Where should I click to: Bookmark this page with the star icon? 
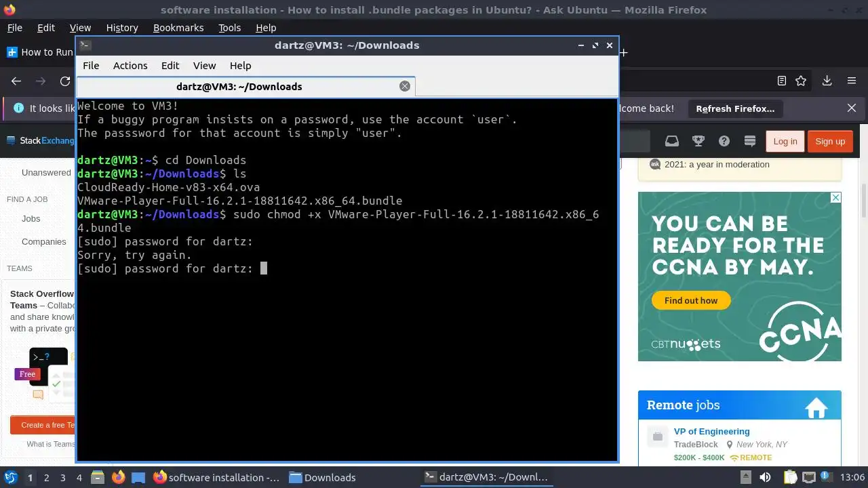[801, 81]
